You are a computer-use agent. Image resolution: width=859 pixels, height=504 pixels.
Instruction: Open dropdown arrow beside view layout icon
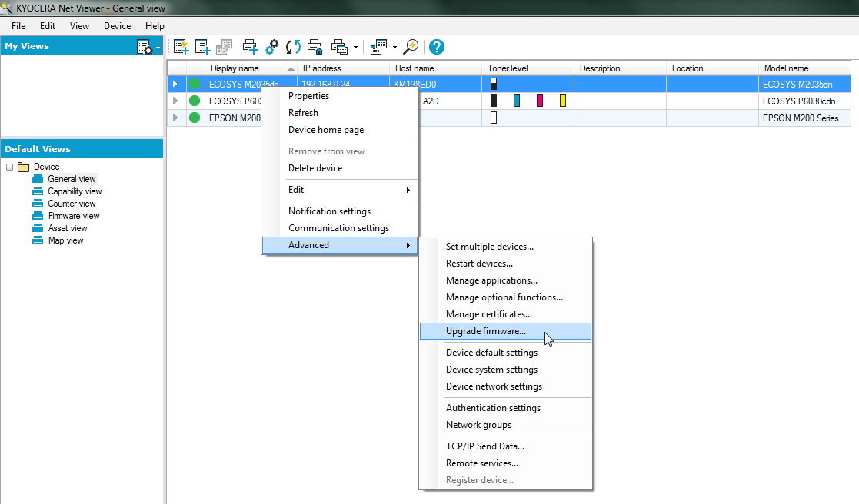click(395, 48)
